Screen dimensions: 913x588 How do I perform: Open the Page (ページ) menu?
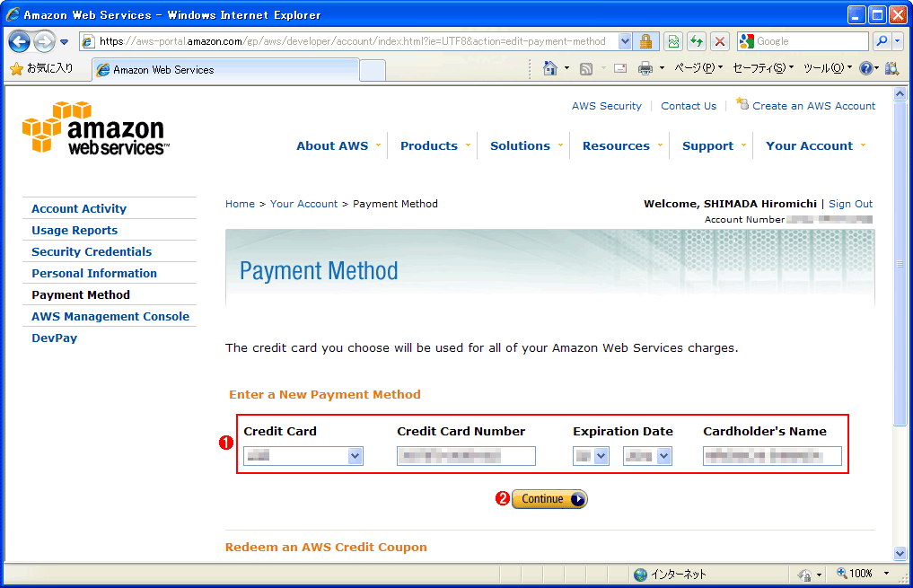(698, 69)
